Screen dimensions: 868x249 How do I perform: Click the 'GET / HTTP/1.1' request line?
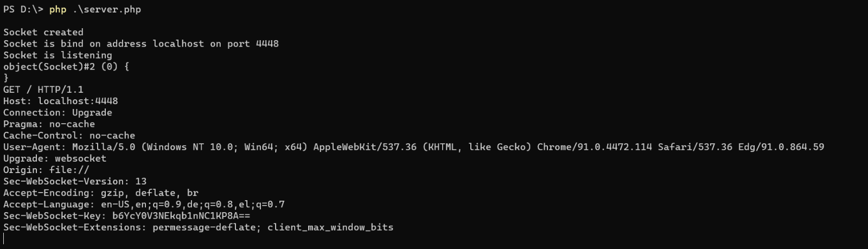click(x=43, y=90)
